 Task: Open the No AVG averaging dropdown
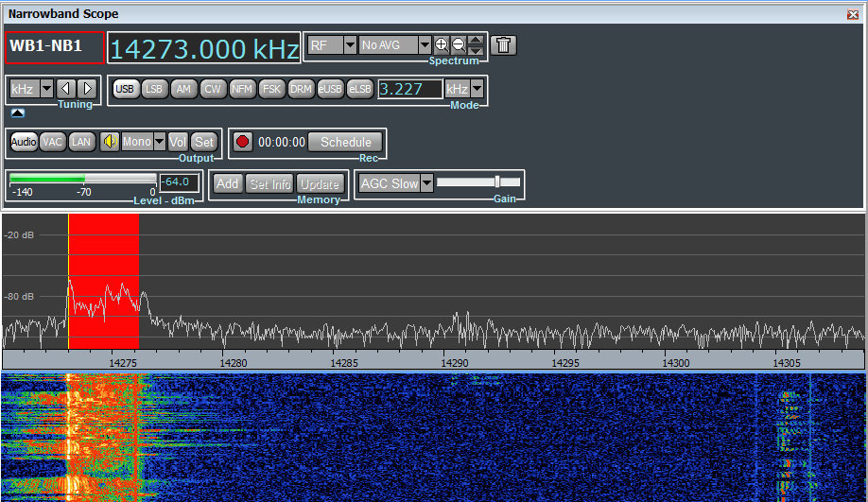point(425,44)
